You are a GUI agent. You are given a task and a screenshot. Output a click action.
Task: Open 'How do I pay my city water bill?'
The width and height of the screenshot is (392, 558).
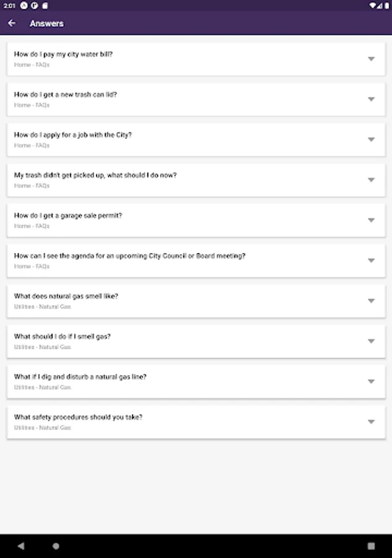coord(63,54)
